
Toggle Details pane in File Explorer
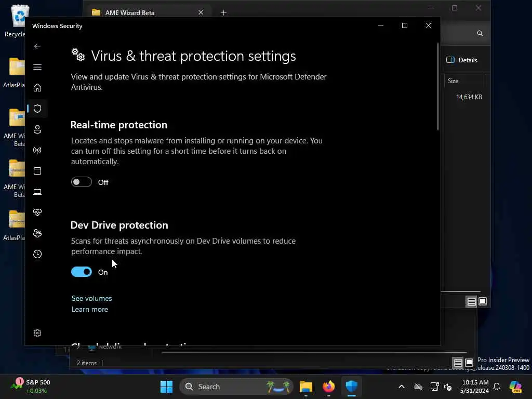click(462, 60)
